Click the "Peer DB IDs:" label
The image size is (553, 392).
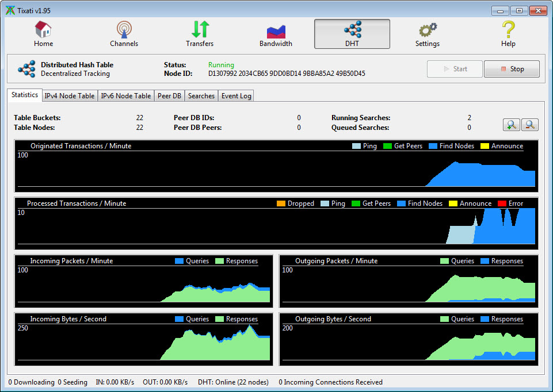[194, 118]
